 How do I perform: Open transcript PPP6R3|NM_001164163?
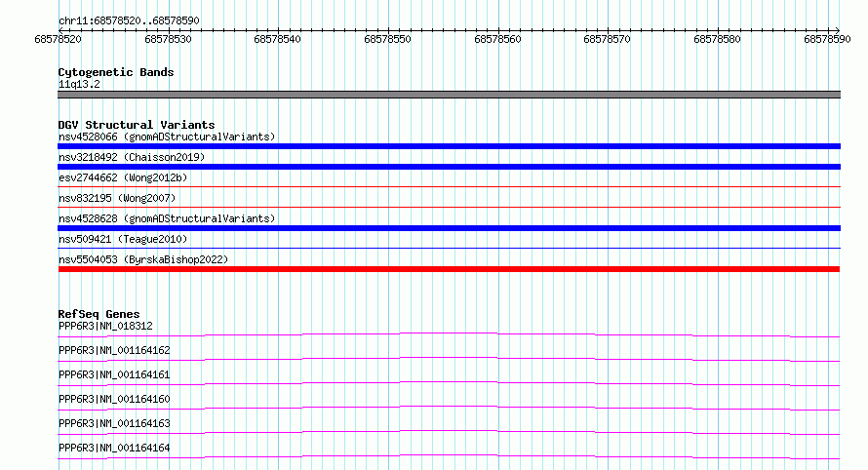pos(114,423)
